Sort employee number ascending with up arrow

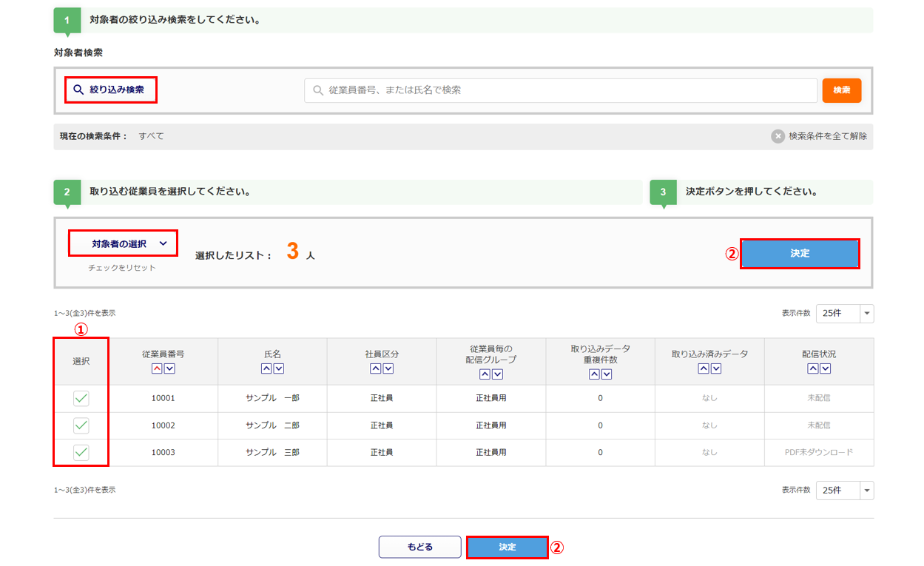coord(157,368)
